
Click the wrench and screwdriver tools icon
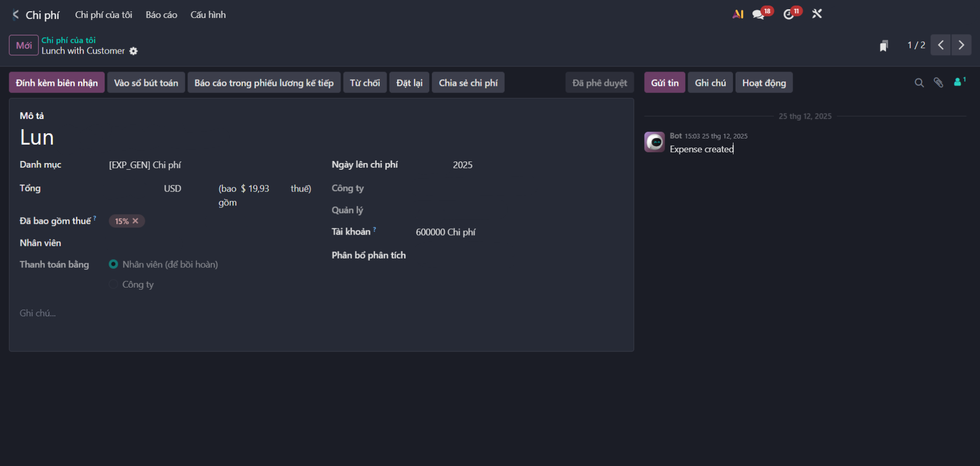pyautogui.click(x=817, y=14)
